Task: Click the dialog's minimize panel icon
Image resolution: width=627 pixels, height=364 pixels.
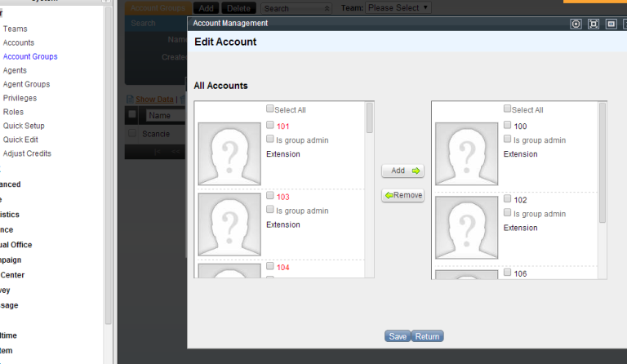Action: [611, 24]
